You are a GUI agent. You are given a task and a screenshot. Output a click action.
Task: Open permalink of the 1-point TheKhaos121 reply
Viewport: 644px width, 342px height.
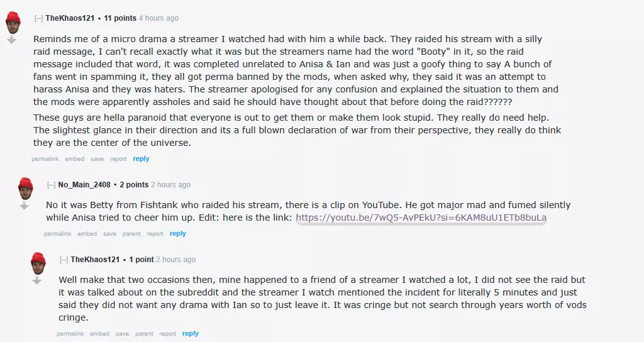click(70, 334)
